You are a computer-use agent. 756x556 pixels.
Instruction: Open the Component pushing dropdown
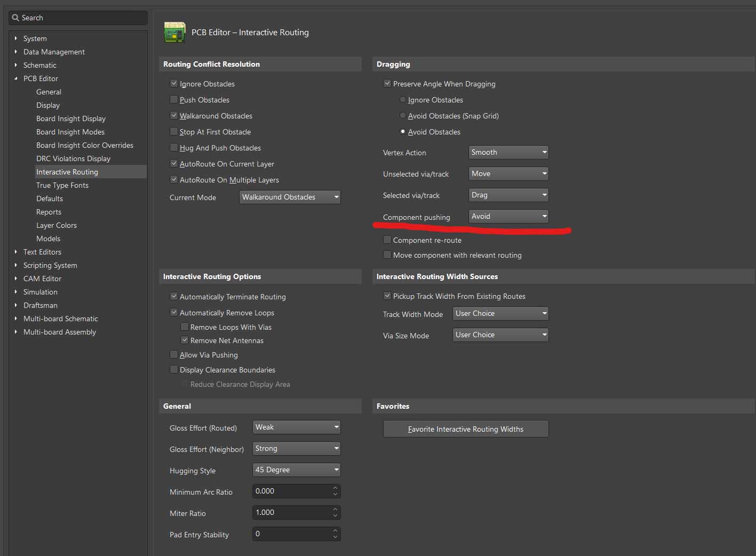(x=508, y=216)
